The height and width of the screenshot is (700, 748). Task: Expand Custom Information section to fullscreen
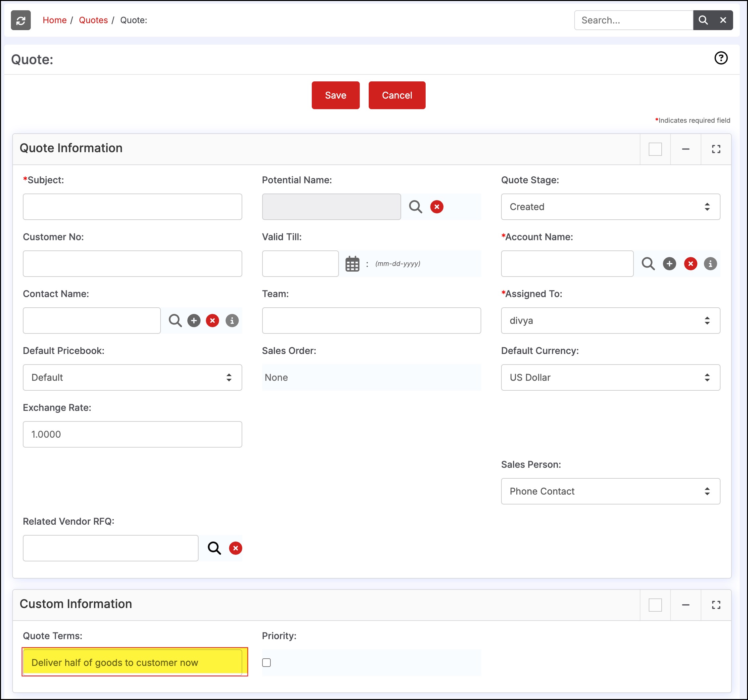click(x=716, y=605)
